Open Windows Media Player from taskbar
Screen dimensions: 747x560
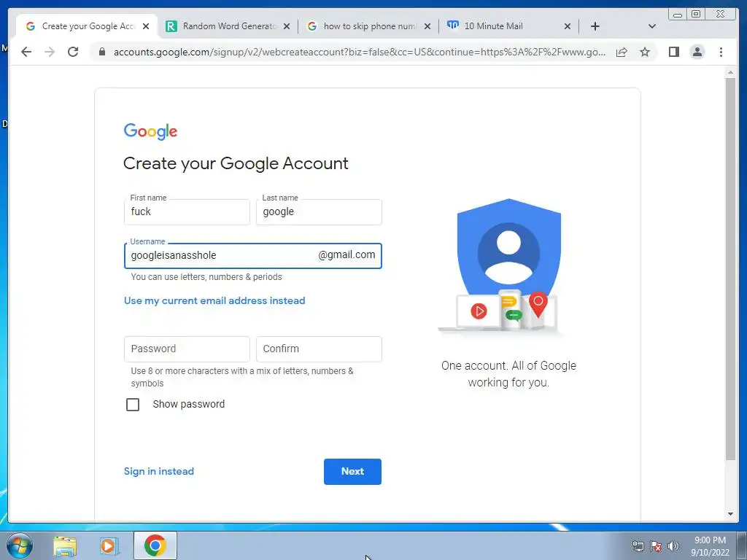tap(109, 546)
